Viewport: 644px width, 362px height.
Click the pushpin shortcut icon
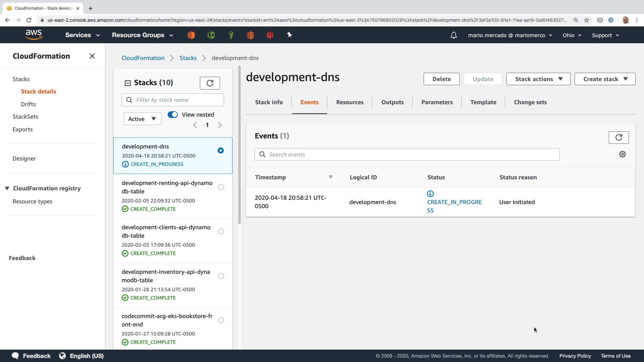coord(289,35)
